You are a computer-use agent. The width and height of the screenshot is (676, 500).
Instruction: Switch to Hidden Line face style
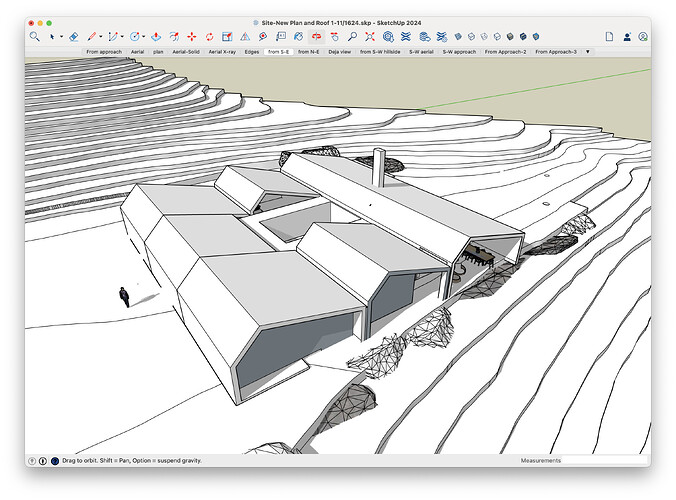pyautogui.click(x=497, y=37)
